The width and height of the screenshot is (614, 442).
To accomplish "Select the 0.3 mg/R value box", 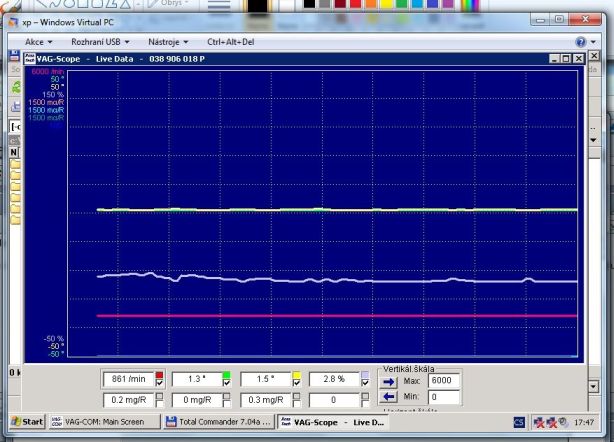I will [x=265, y=400].
